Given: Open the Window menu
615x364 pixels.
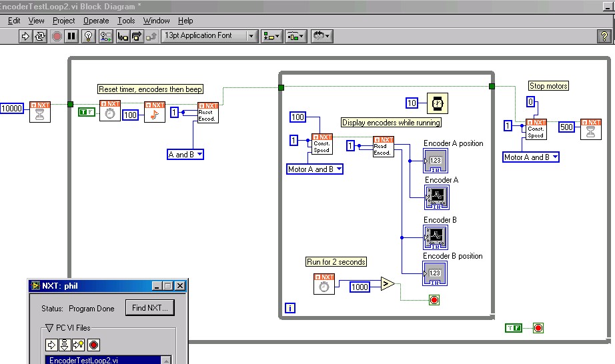Looking at the screenshot, I should [156, 21].
